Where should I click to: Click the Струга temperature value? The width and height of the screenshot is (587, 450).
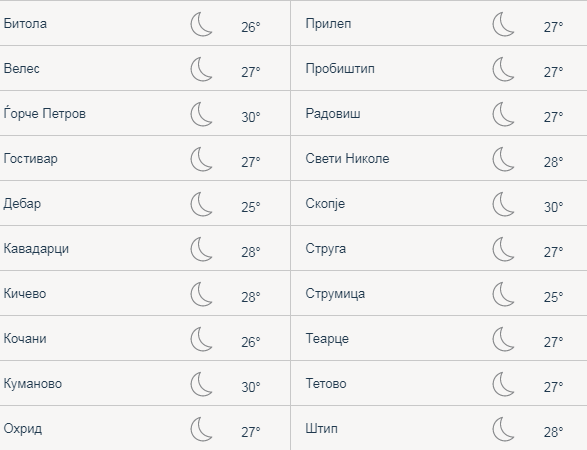[553, 252]
